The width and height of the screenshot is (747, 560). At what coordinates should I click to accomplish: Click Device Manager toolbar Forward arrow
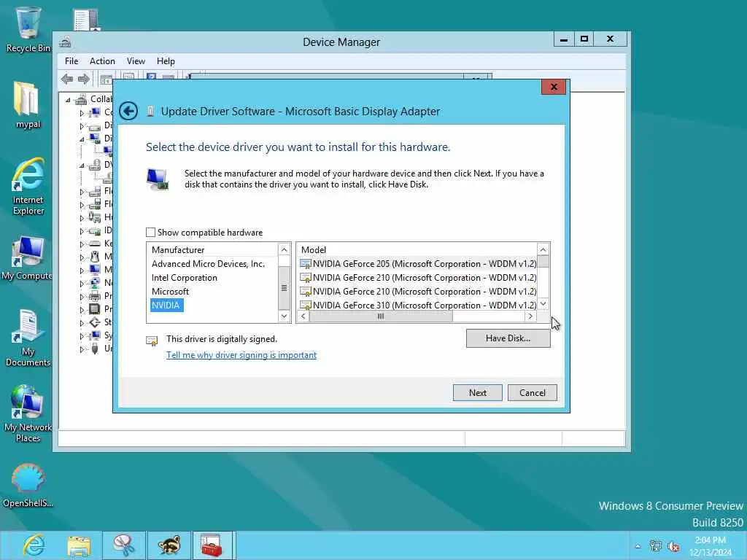coord(83,79)
